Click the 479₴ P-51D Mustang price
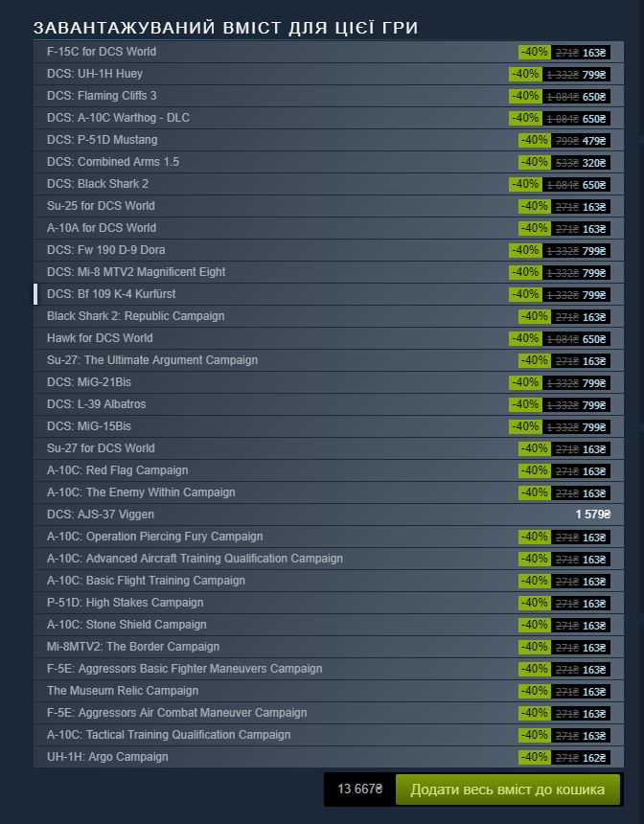 594,141
